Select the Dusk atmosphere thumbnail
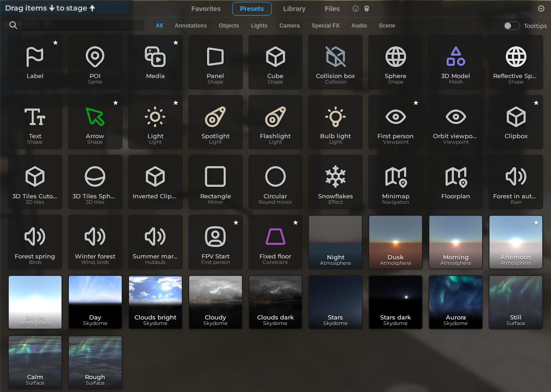 pos(395,242)
